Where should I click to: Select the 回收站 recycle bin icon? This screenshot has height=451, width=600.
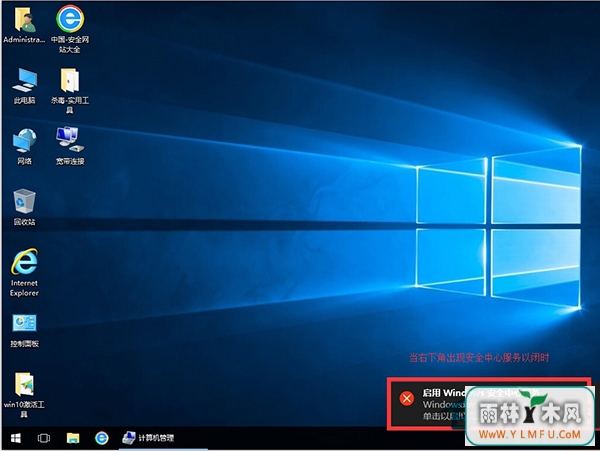click(24, 207)
